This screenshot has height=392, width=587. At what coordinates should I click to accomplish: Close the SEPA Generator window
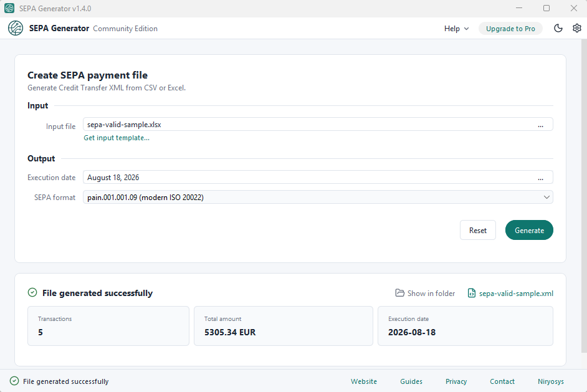pyautogui.click(x=573, y=8)
